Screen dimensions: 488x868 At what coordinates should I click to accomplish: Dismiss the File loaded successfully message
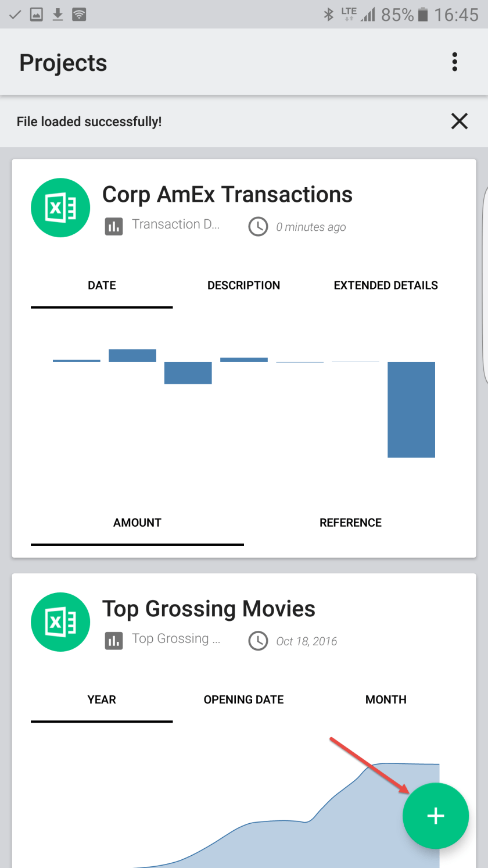(459, 121)
